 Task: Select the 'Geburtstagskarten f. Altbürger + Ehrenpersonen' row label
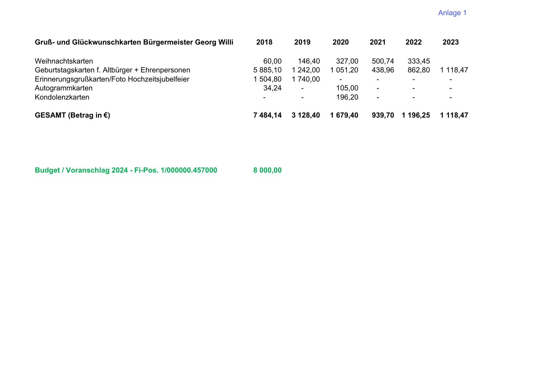pos(113,70)
